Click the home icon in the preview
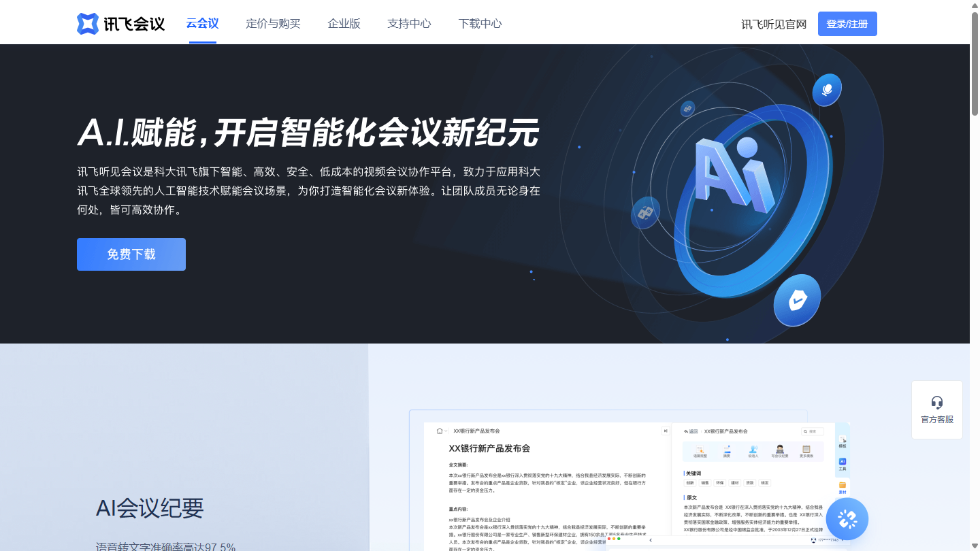This screenshot has height=551, width=980. click(440, 431)
